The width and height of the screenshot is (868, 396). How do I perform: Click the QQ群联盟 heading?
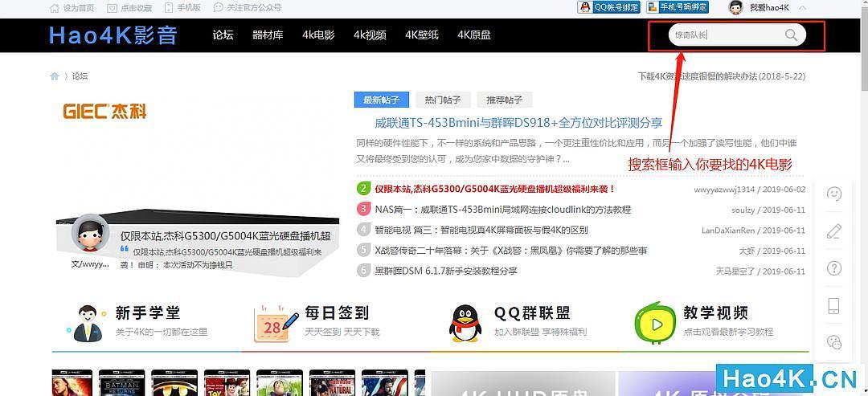click(x=532, y=313)
